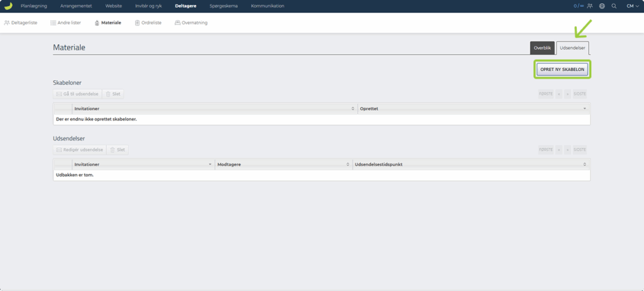The width and height of the screenshot is (644, 291).
Task: Click the Skabeloner section heading
Action: click(67, 82)
